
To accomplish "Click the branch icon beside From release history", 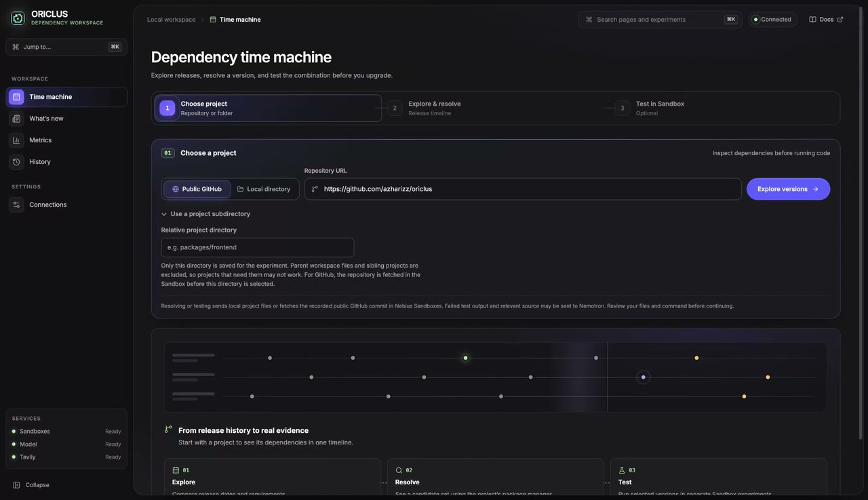I will [x=168, y=430].
